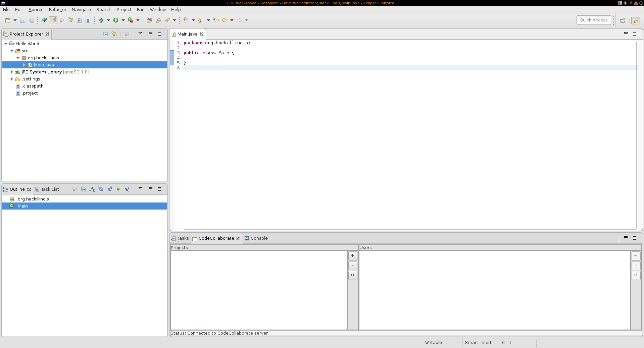The width and height of the screenshot is (644, 348).
Task: Switch to the Console tab
Action: click(x=256, y=238)
